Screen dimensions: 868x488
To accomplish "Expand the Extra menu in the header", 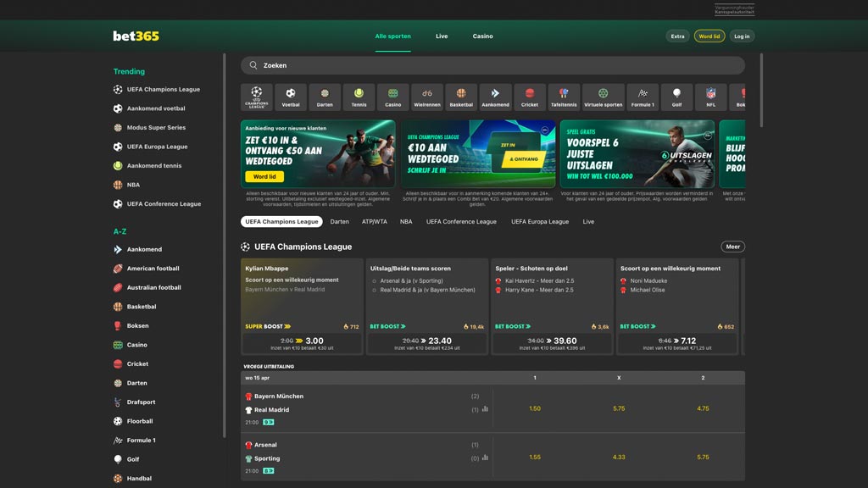I will [x=677, y=36].
